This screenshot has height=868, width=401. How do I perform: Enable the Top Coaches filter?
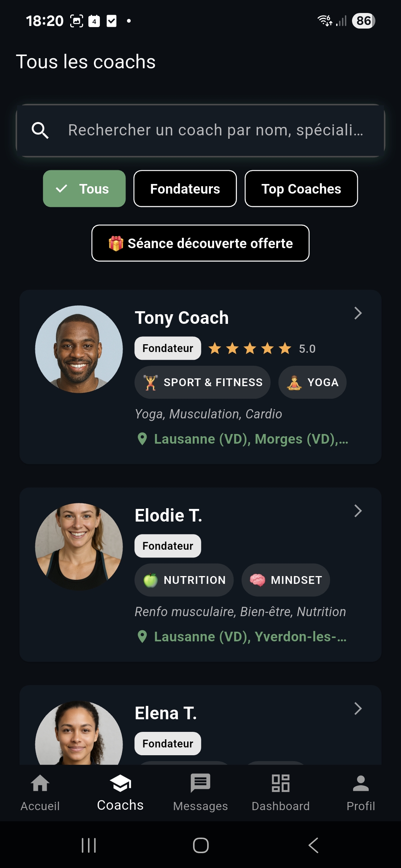(301, 189)
